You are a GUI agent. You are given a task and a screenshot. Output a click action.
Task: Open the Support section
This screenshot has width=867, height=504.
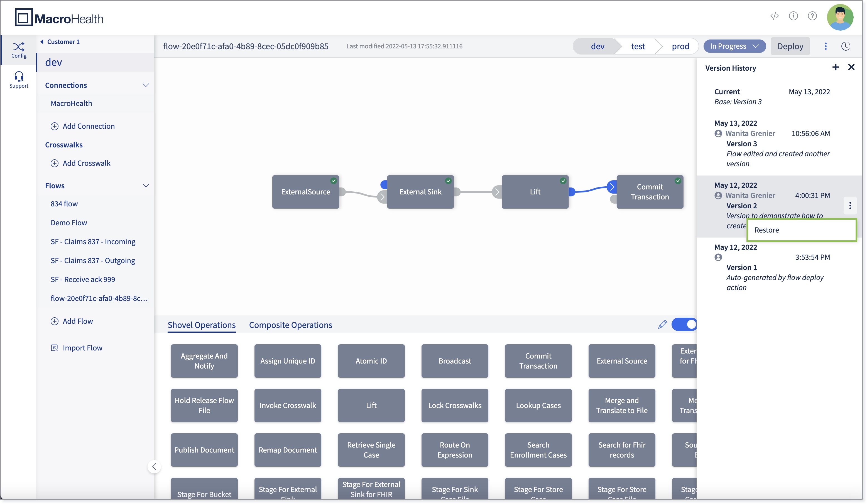pos(19,80)
